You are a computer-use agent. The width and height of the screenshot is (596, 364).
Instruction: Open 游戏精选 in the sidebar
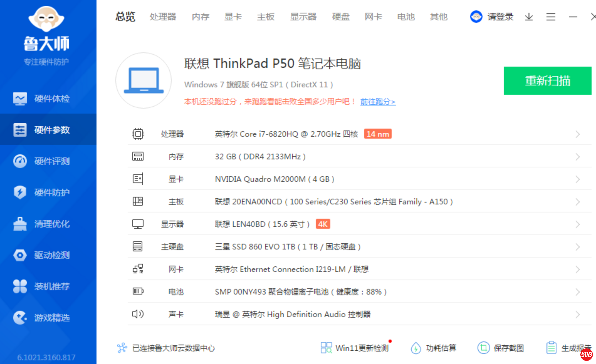tap(48, 318)
